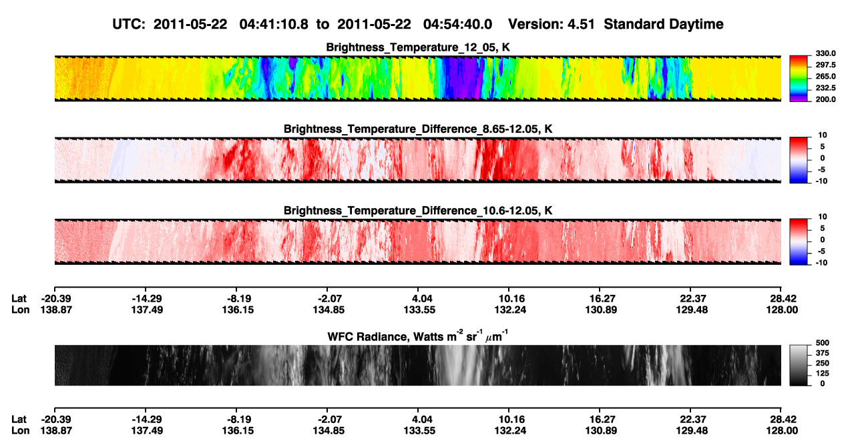Click upper axis latitude label -8.19
Image resolution: width=868 pixels, height=445 pixels.
pos(238,298)
